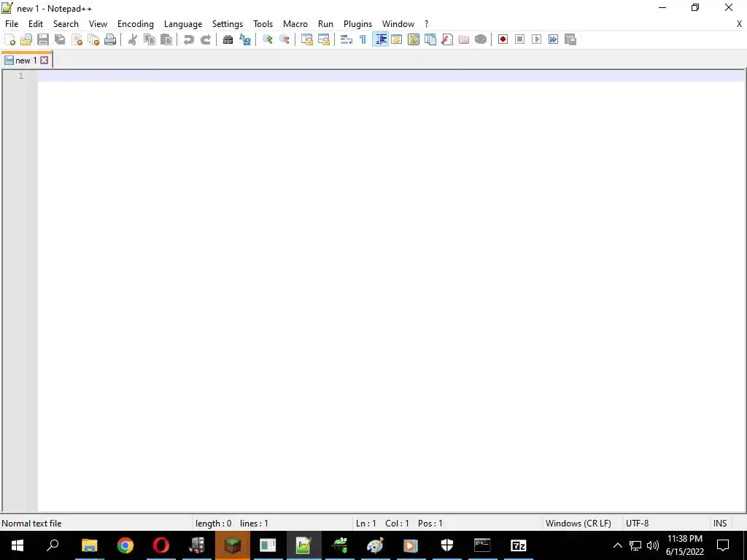Image resolution: width=747 pixels, height=560 pixels.
Task: Save the current file using toolbar
Action: click(x=43, y=39)
